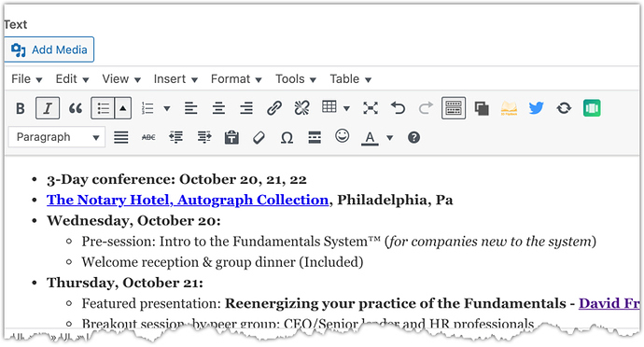The height and width of the screenshot is (347, 644).
Task: Toggle Italic formatting button
Action: 48,108
